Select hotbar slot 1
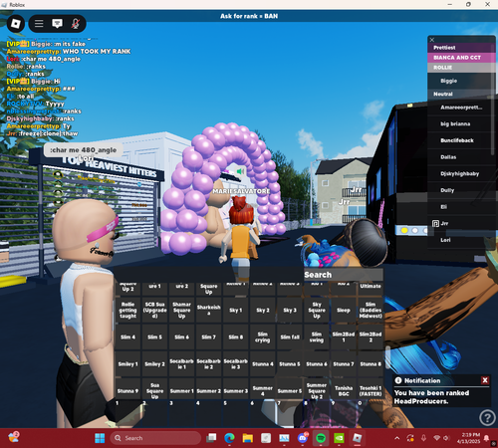This screenshot has width=498, height=448. [x=127, y=413]
